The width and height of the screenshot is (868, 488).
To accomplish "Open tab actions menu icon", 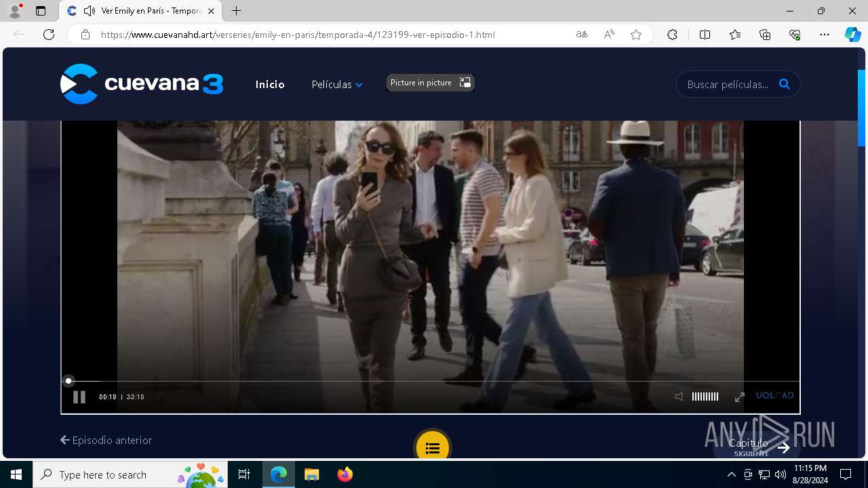I will [x=41, y=11].
